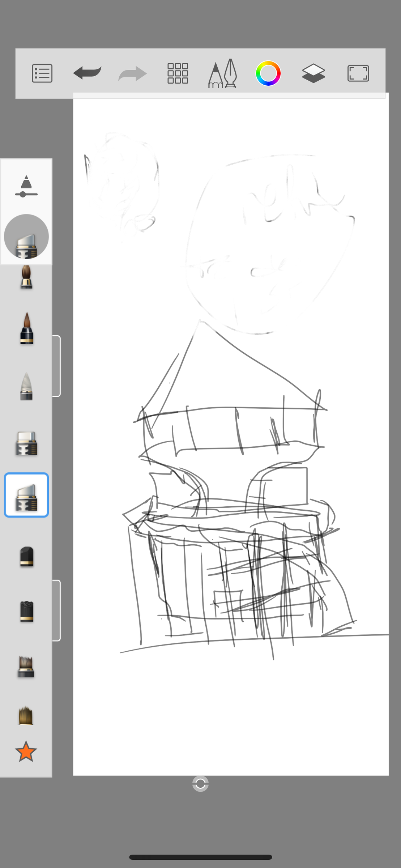Screen dimensions: 401x868
Task: Tap the lower side handle beside brush palette
Action: [56, 610]
